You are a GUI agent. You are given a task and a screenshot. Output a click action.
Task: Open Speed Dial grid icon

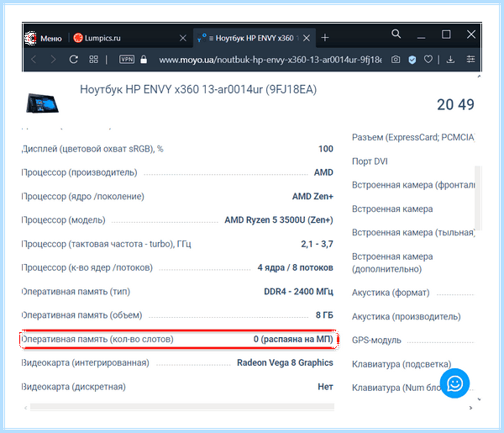[93, 59]
